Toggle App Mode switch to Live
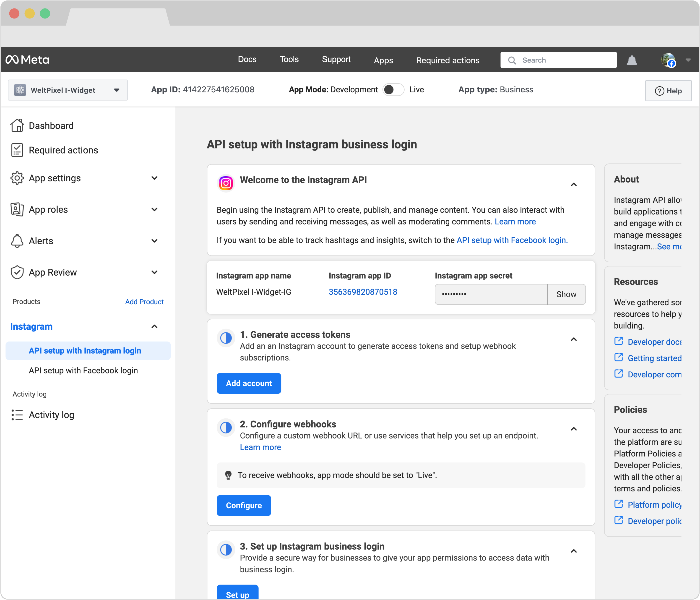 [x=393, y=90]
